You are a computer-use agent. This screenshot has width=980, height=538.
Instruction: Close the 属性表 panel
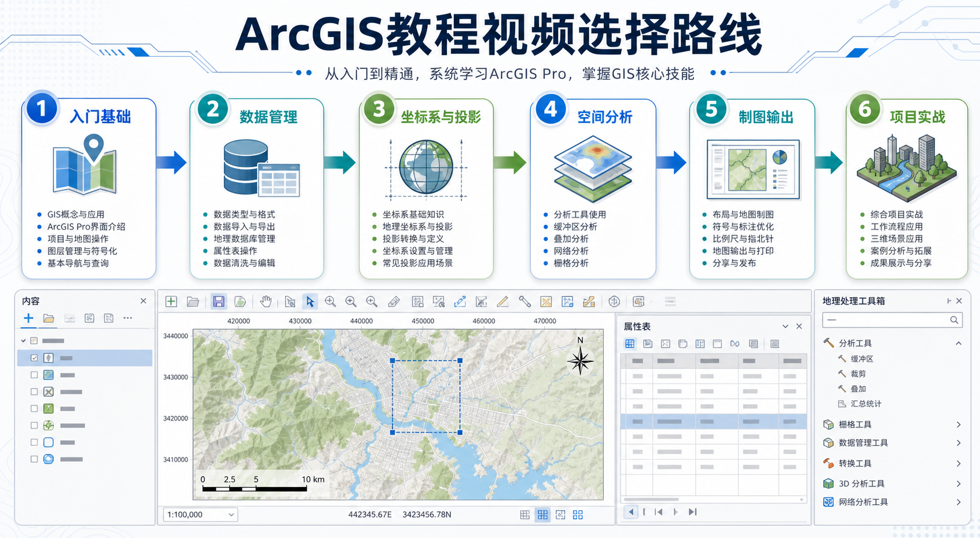[799, 327]
